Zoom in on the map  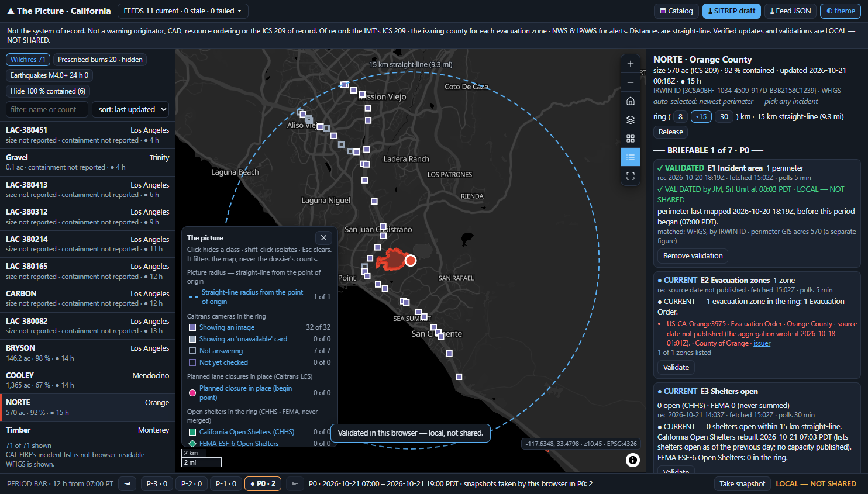click(x=630, y=64)
